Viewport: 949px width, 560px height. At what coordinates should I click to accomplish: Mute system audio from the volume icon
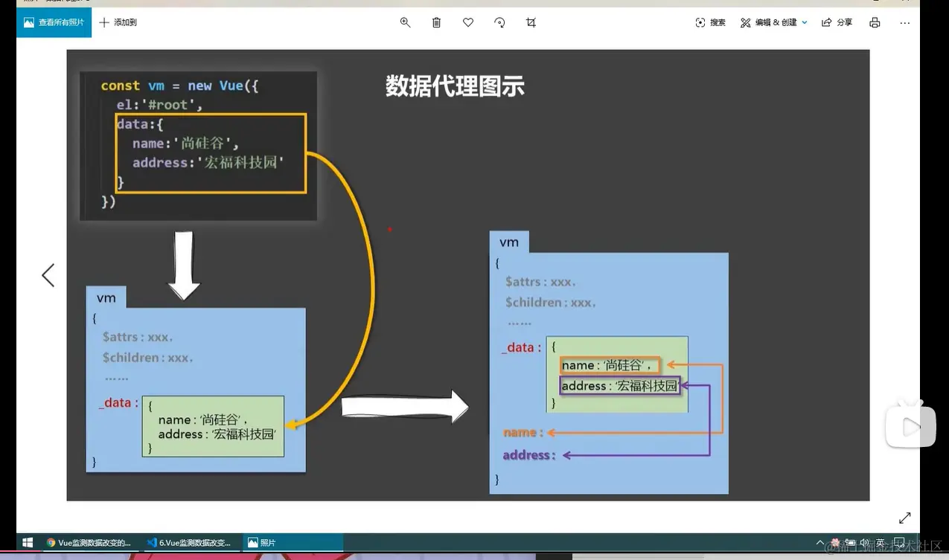(x=864, y=542)
